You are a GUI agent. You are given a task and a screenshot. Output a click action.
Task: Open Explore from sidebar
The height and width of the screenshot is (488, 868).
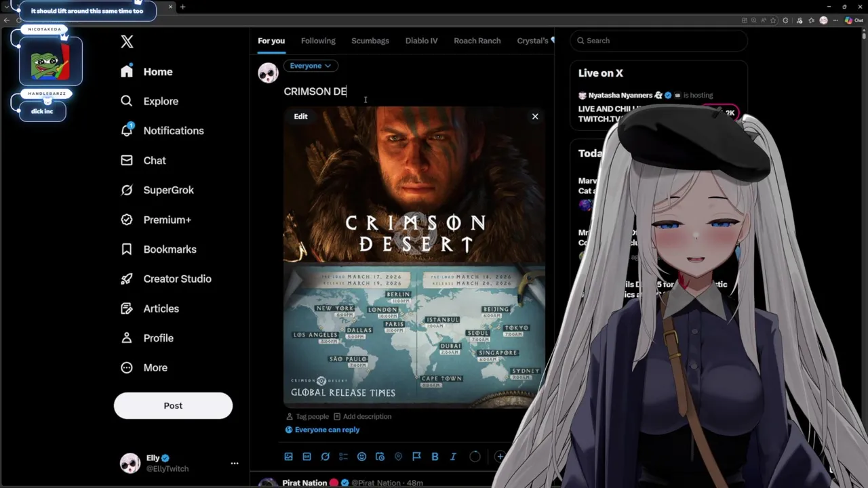[x=149, y=101]
